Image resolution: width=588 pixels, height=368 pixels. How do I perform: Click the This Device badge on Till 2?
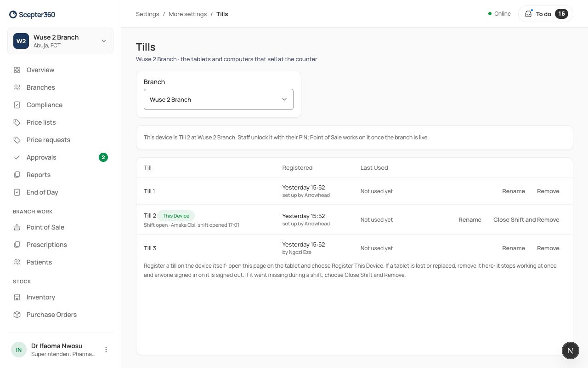[x=176, y=216]
